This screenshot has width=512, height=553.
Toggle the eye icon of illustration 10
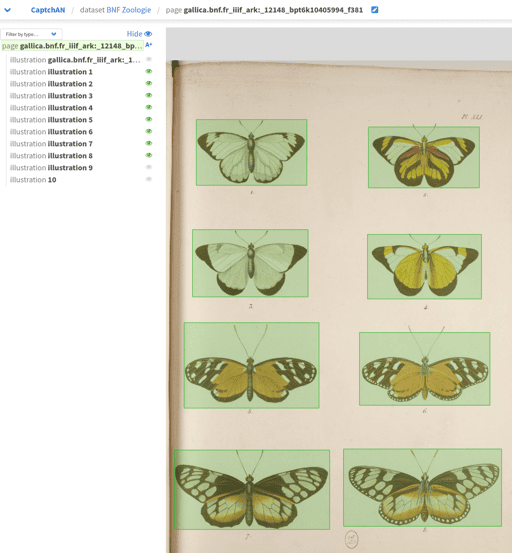(149, 179)
